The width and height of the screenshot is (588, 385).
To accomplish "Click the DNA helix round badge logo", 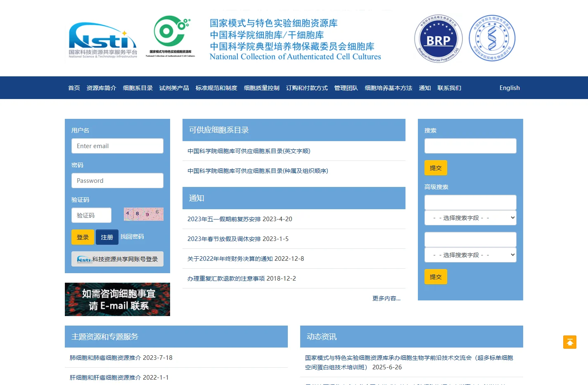I will tap(492, 38).
